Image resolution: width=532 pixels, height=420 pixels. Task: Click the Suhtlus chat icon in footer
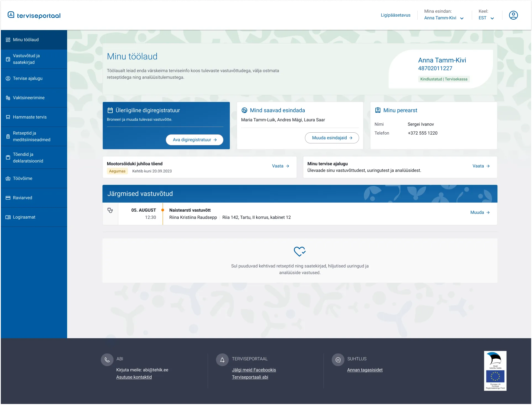pyautogui.click(x=338, y=360)
